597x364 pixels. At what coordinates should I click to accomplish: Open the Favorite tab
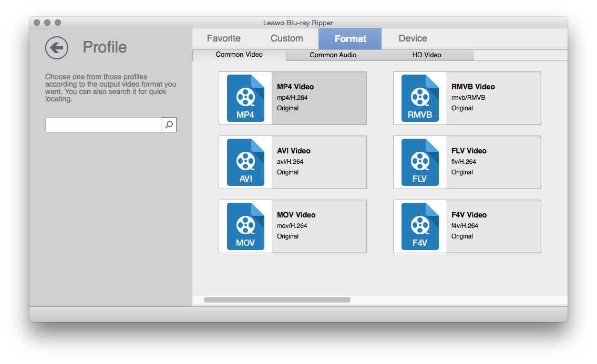click(223, 38)
